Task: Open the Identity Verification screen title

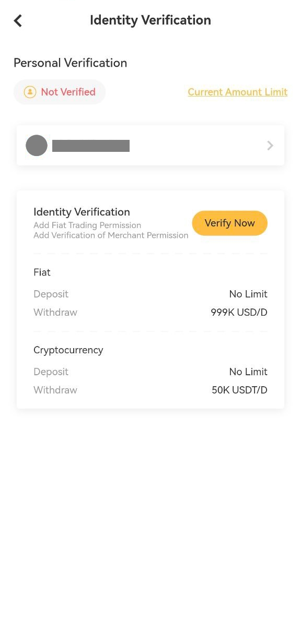Action: click(150, 20)
